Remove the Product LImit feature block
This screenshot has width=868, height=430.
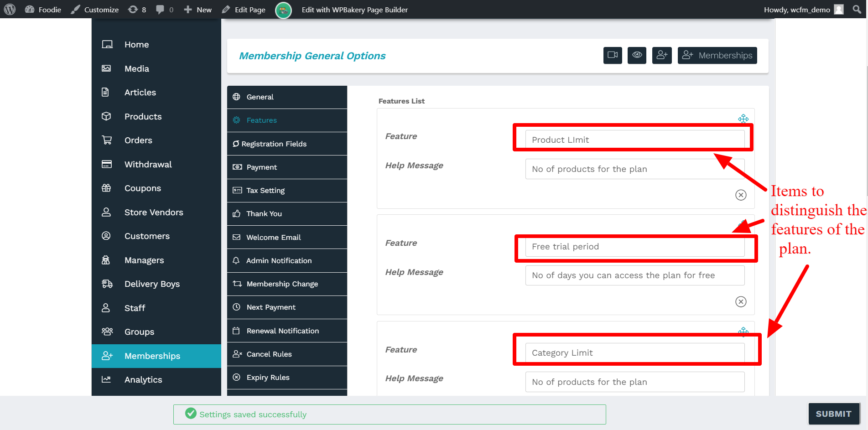point(741,195)
